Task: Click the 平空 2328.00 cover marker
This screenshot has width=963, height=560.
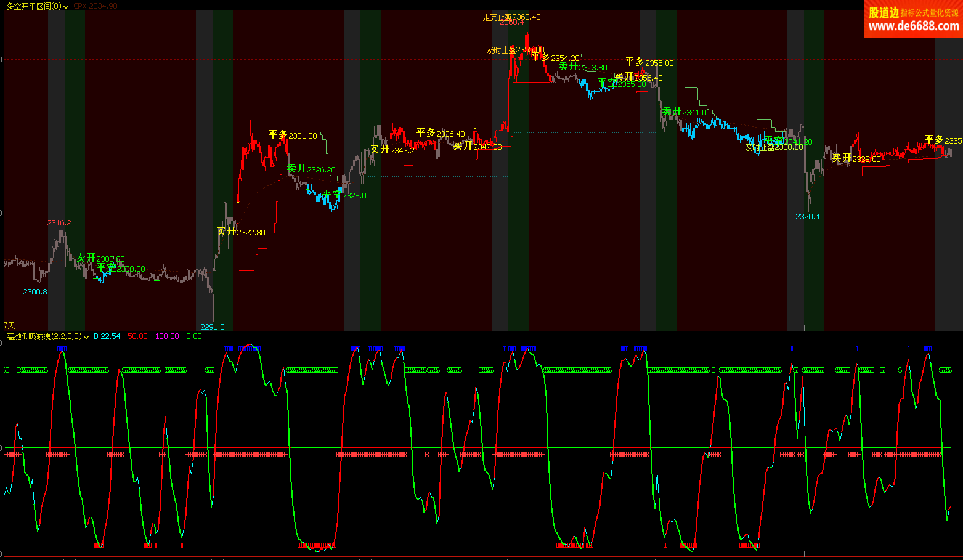Action: [347, 195]
